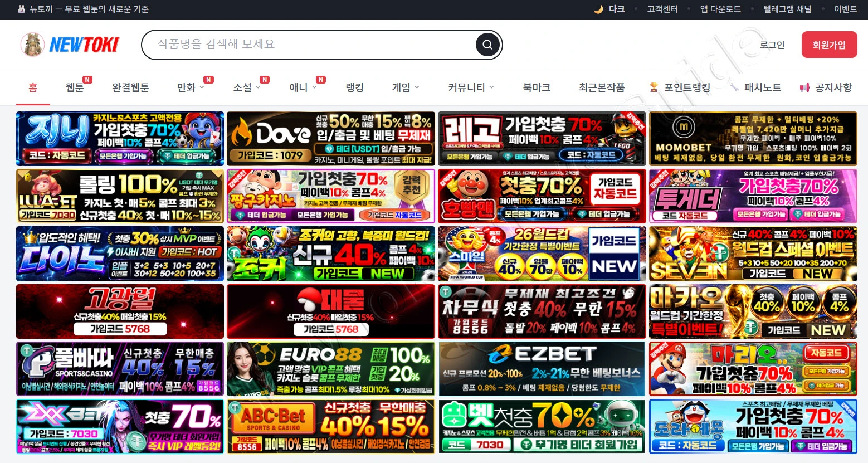Screen dimensions: 868x463
Task: Open the LULA-BET 롤링 100% banner
Action: point(120,196)
